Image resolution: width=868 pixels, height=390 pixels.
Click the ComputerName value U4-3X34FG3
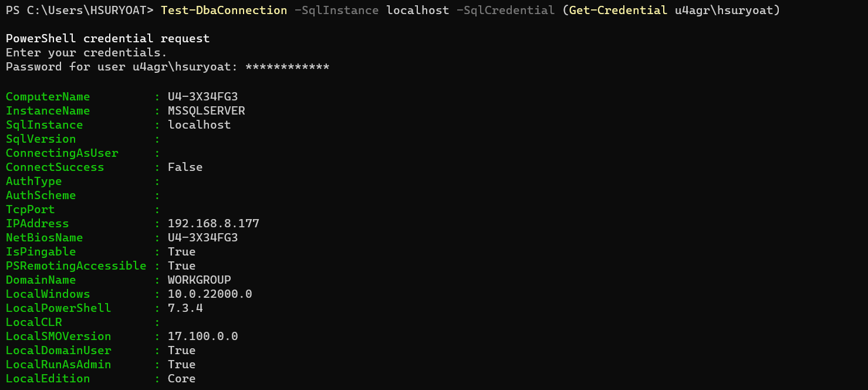coord(202,97)
